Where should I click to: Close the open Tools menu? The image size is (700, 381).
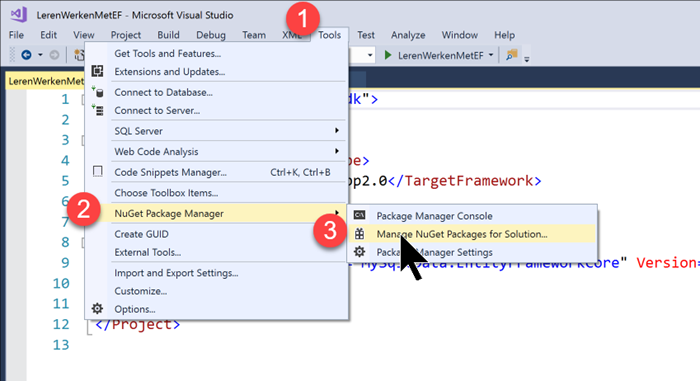coord(329,35)
